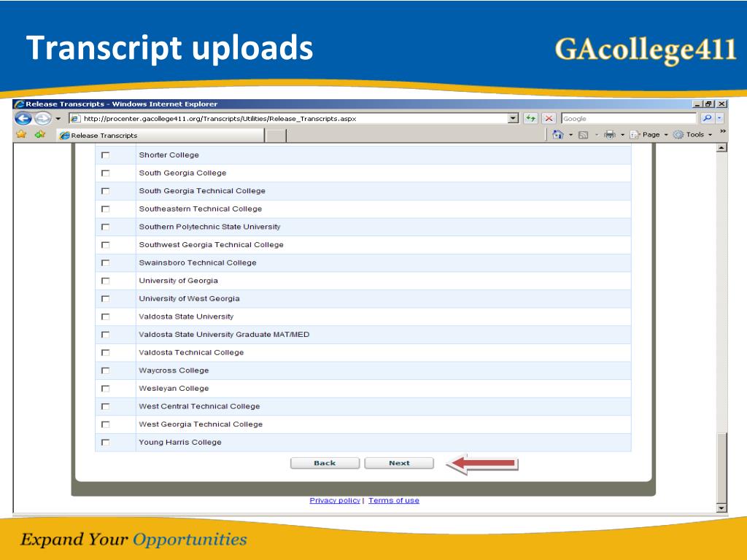Click the Internet Explorer logo in title bar
This screenshot has height=560, width=747.
coord(18,104)
